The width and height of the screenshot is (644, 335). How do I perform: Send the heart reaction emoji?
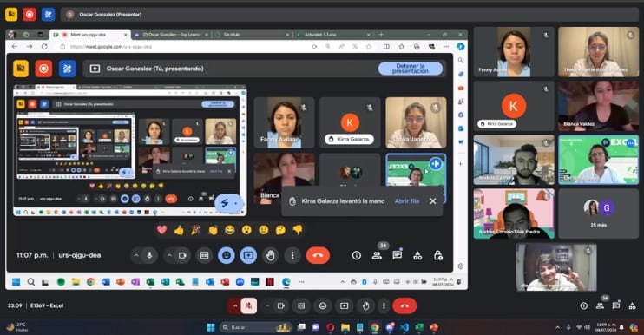point(161,230)
